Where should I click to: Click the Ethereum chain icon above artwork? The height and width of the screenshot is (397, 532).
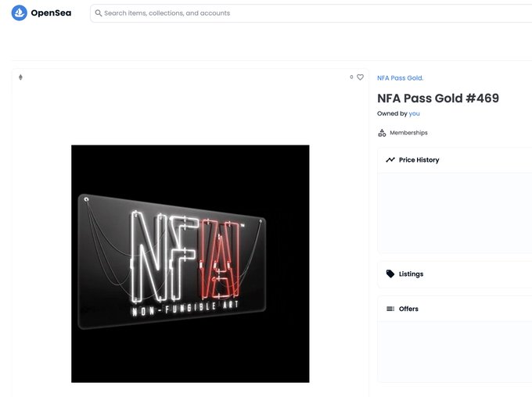pos(20,77)
